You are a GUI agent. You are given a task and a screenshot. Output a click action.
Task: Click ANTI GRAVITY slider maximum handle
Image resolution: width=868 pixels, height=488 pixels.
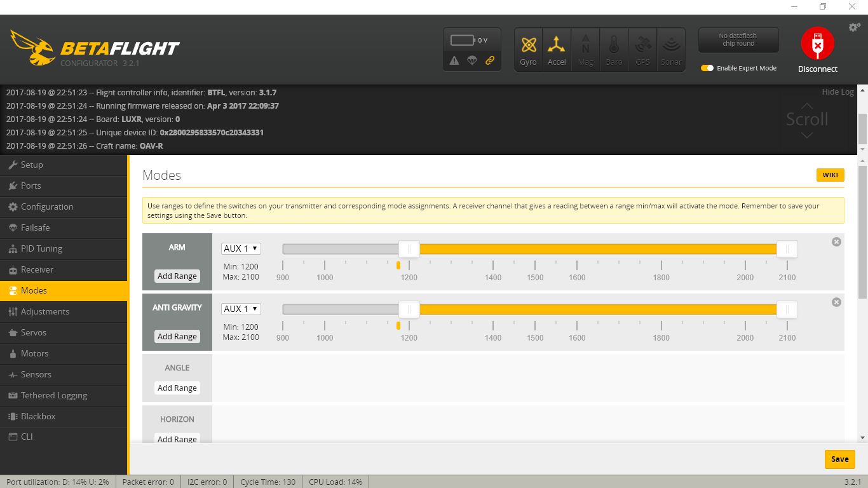click(787, 309)
